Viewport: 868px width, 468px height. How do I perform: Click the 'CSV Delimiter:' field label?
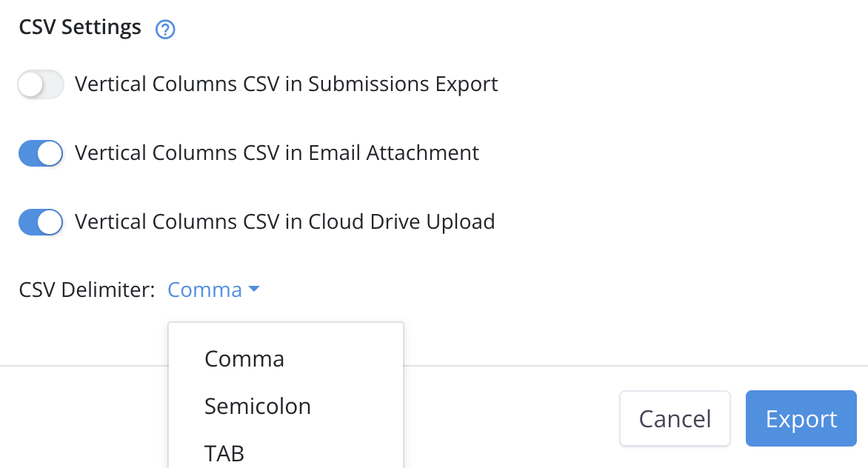(x=87, y=290)
